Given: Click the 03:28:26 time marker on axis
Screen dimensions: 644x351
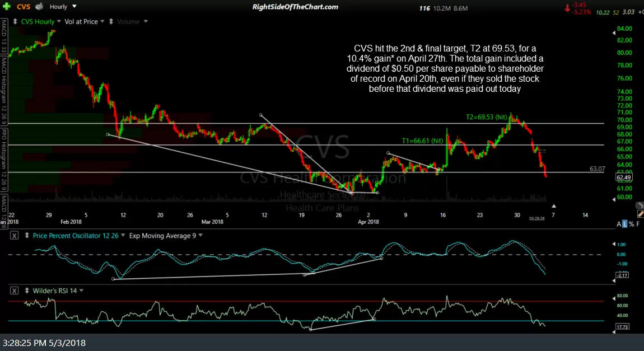Looking at the screenshot, I should (537, 219).
